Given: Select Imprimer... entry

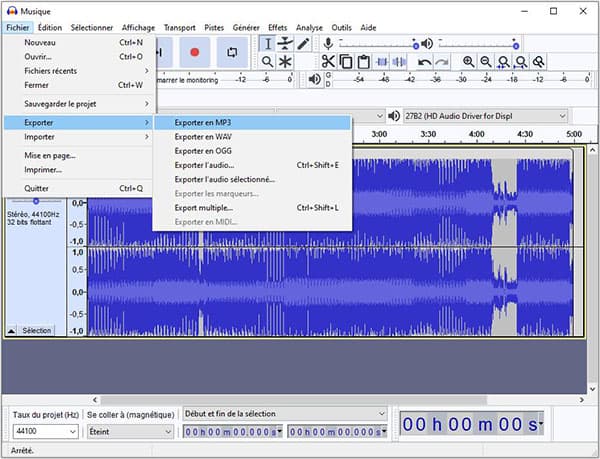Looking at the screenshot, I should (x=78, y=169).
